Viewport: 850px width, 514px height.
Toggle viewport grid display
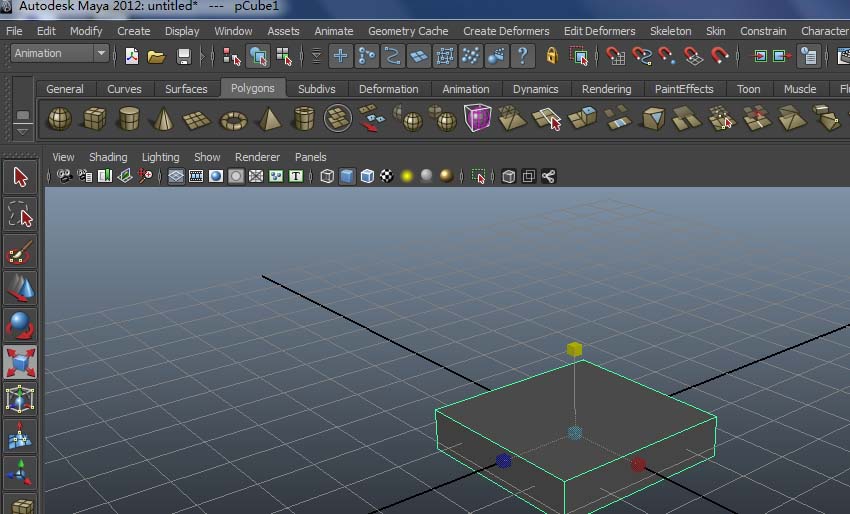(176, 176)
